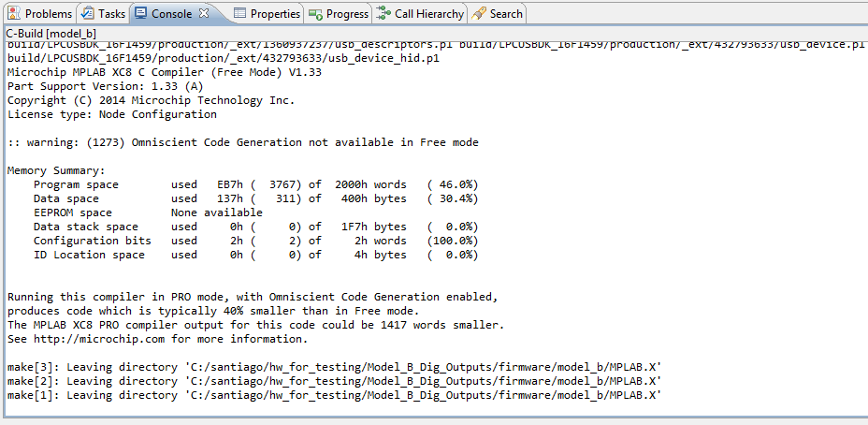868x425 pixels.
Task: Switch to the Problems tab
Action: point(40,14)
